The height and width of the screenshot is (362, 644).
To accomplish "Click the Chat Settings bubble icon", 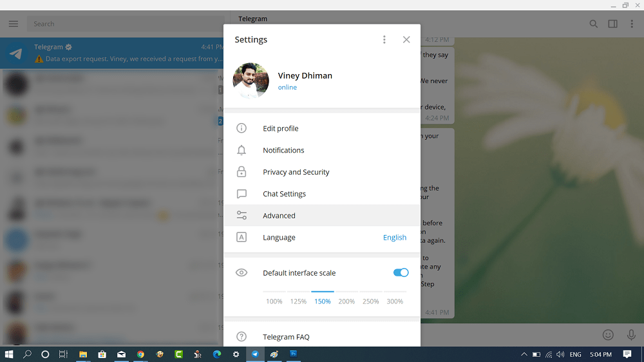I will (x=241, y=193).
